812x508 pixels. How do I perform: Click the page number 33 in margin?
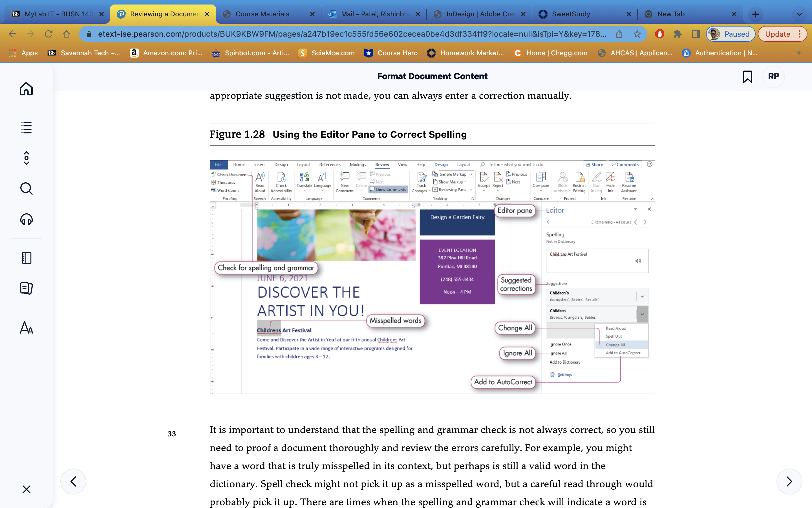tap(172, 434)
